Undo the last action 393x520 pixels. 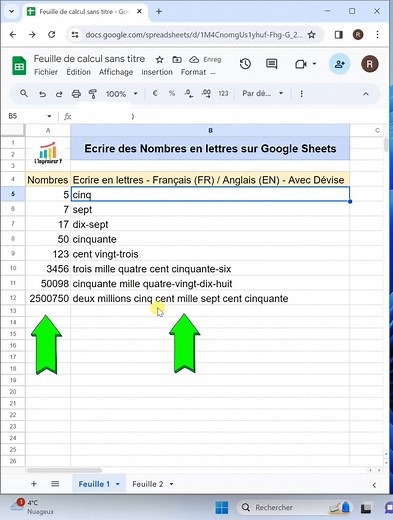point(42,94)
